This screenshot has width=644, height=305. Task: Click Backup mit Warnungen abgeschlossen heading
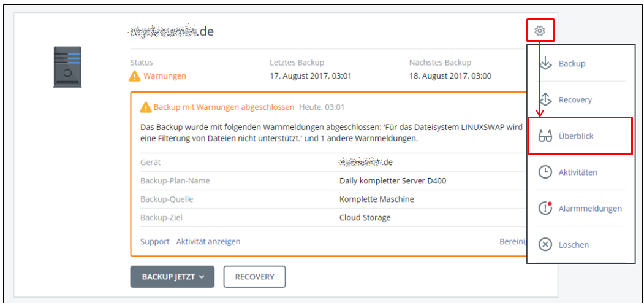(x=224, y=107)
